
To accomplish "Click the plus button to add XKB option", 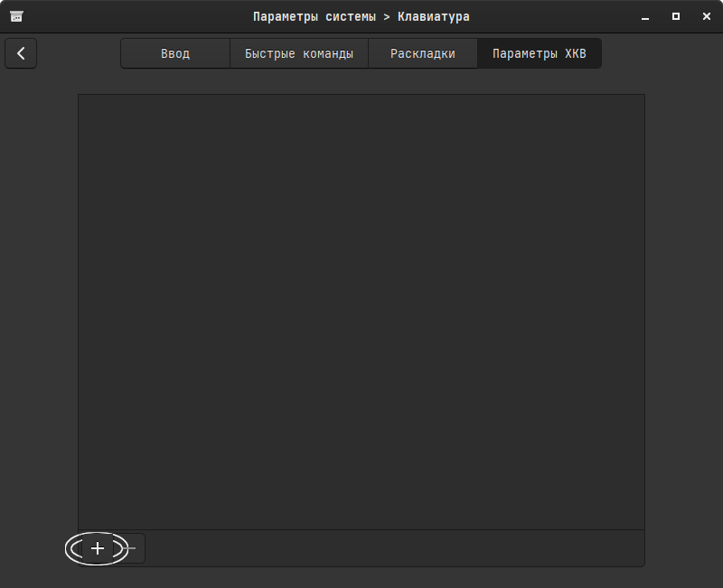I will (x=98, y=548).
